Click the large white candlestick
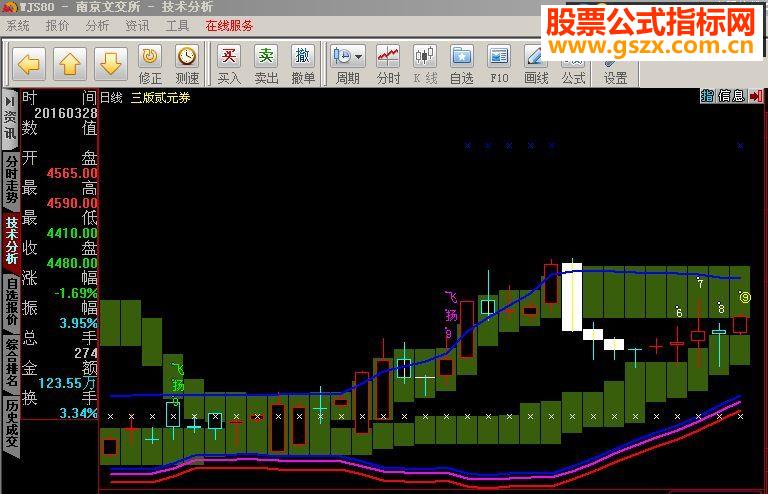 pyautogui.click(x=572, y=297)
